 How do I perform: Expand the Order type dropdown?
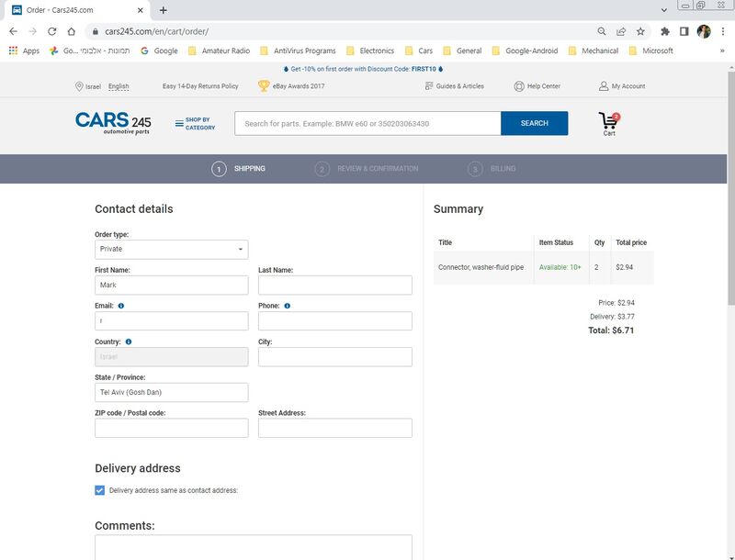click(x=172, y=249)
